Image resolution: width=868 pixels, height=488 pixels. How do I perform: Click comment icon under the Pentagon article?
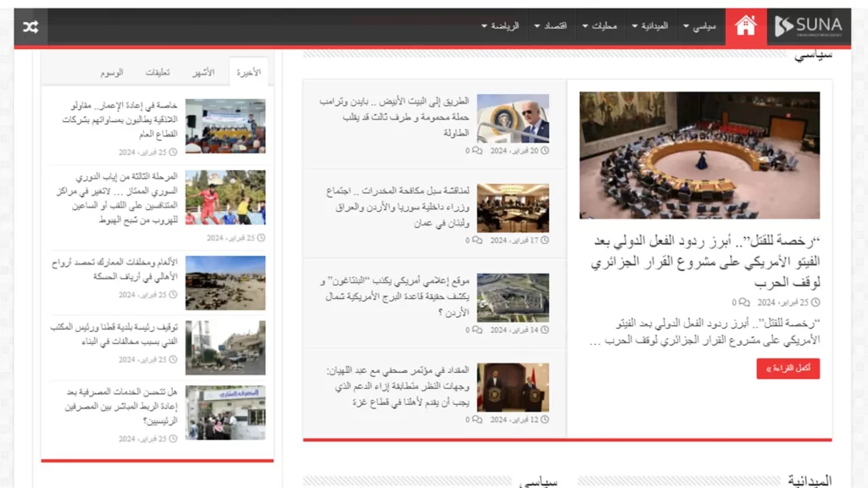(477, 330)
